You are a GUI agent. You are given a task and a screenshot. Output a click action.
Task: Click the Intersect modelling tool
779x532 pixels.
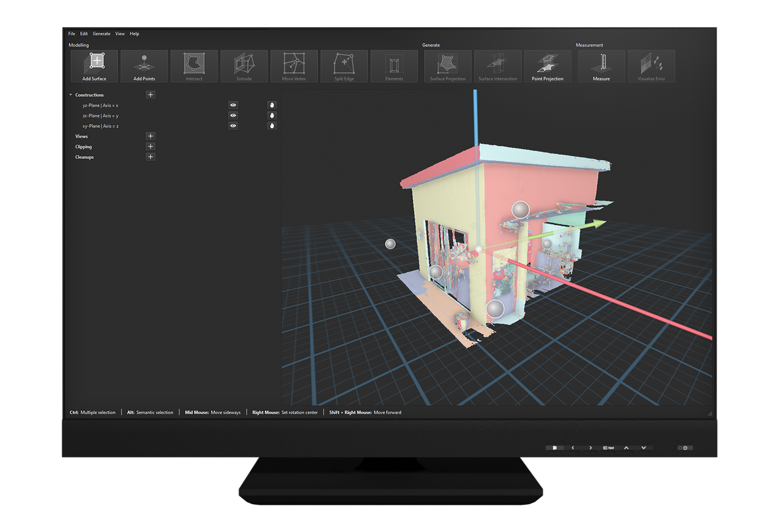point(194,66)
